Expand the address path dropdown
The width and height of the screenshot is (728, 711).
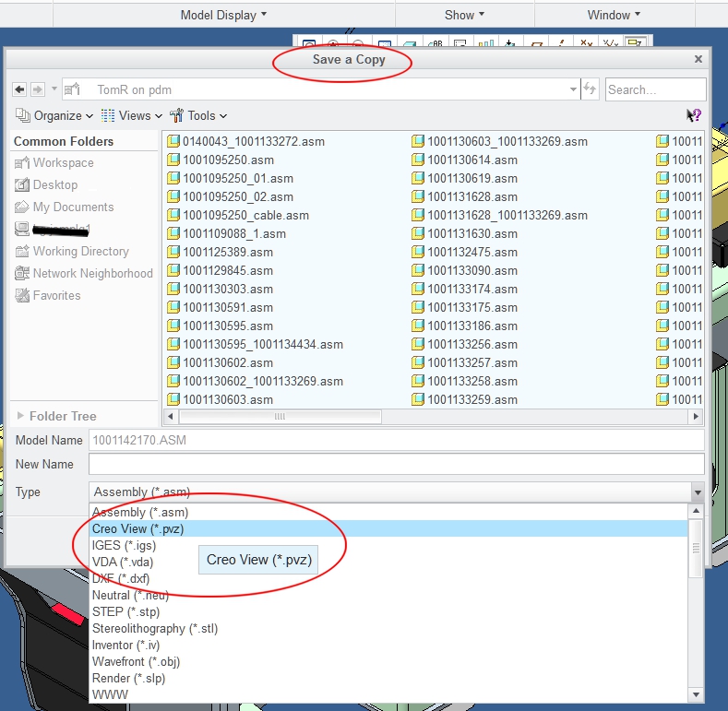point(573,89)
